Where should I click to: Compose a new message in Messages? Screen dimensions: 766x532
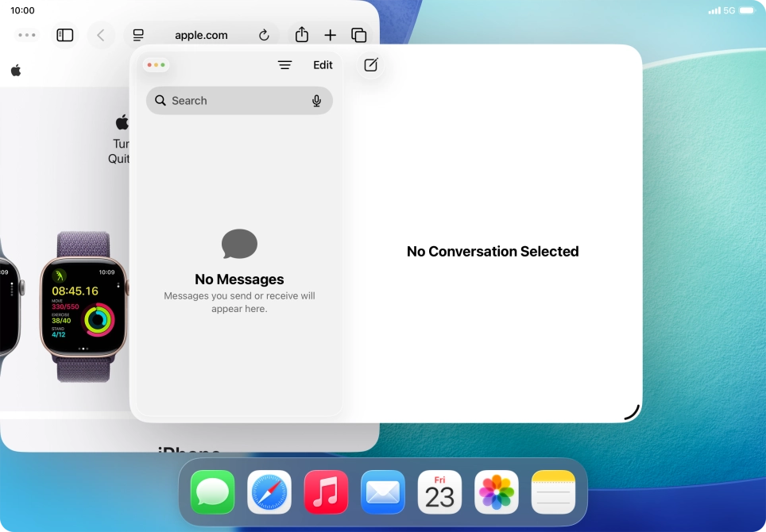[370, 65]
